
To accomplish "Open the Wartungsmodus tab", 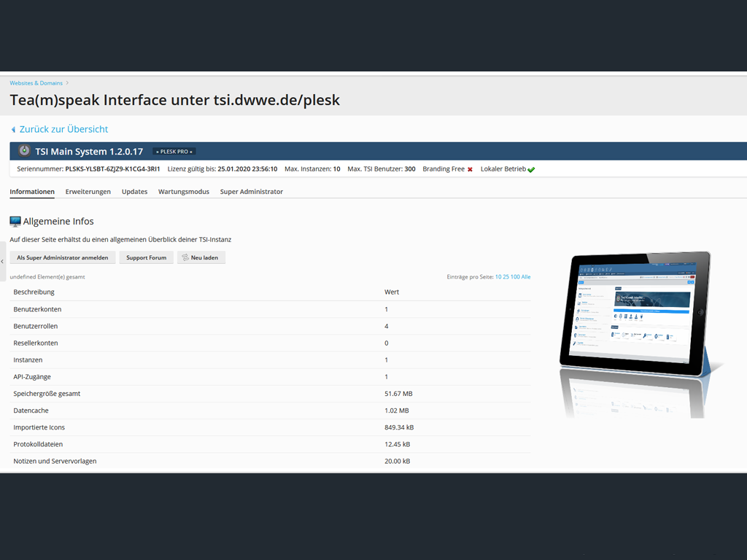I will tap(183, 192).
